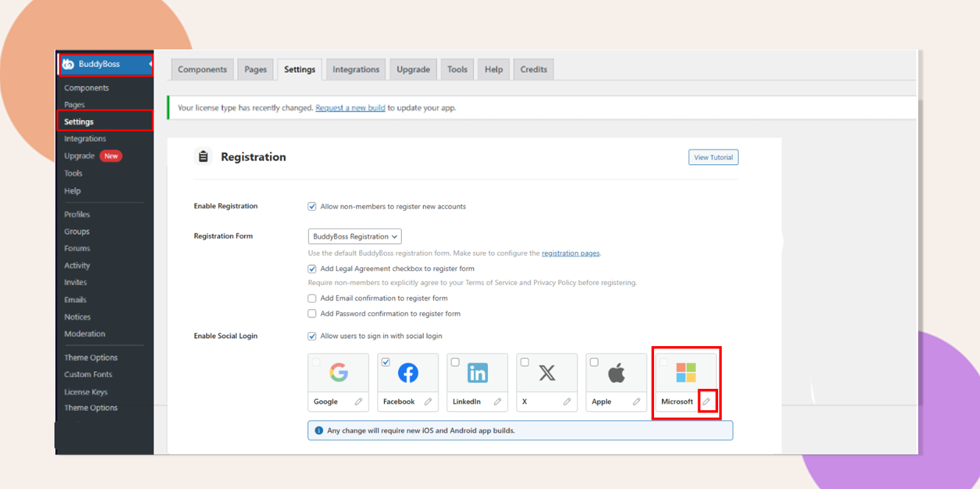Go to Notices in the sidebar
This screenshot has width=980, height=489.
pos(77,317)
